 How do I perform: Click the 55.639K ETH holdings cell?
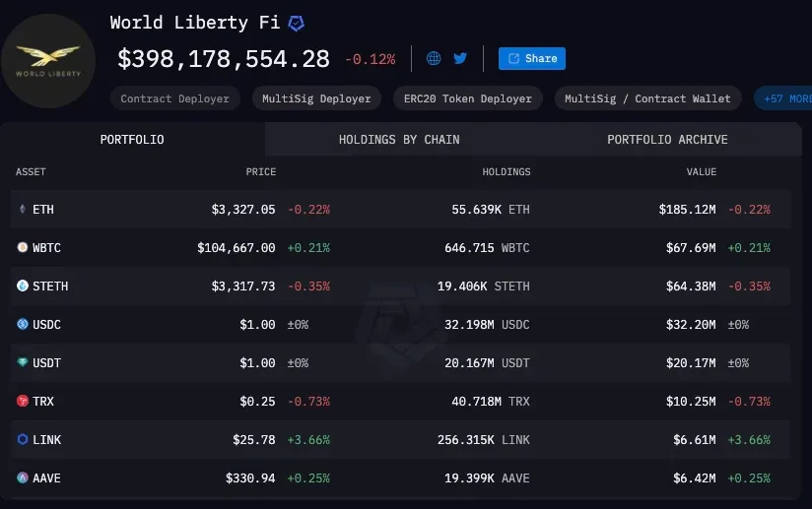click(x=491, y=210)
